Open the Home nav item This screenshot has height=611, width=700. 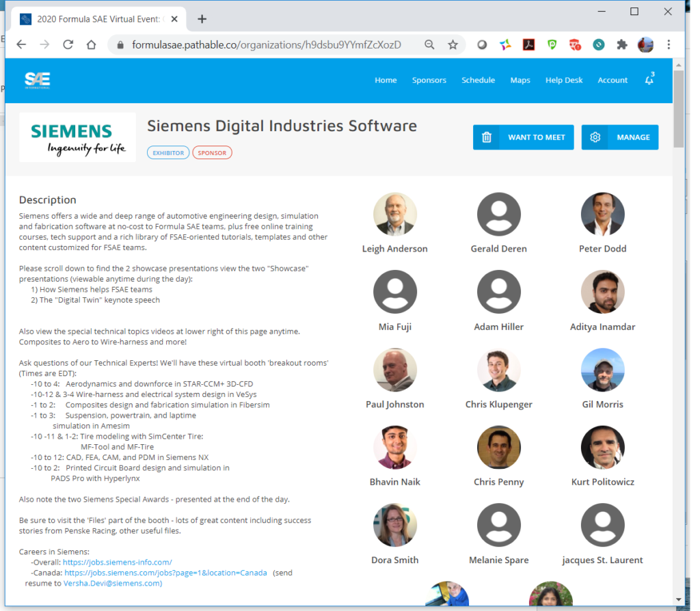tap(386, 80)
